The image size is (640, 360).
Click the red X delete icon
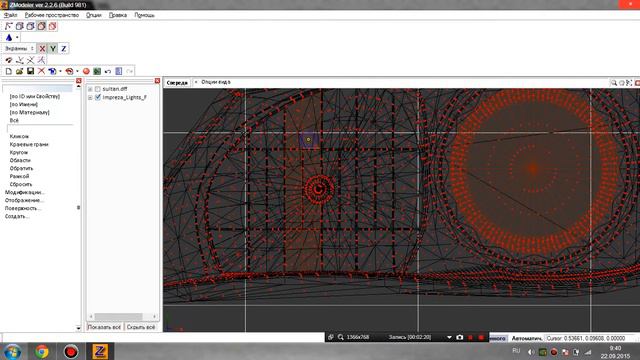pyautogui.click(x=41, y=71)
